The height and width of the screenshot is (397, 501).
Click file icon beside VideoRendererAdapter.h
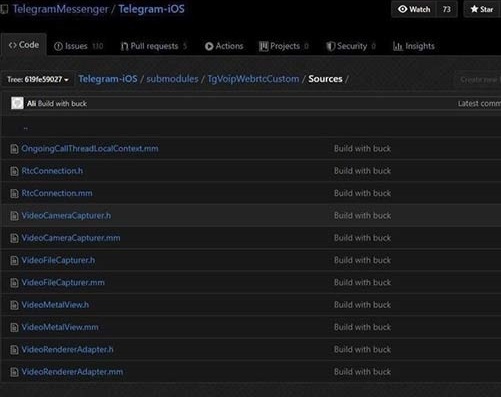pos(14,350)
